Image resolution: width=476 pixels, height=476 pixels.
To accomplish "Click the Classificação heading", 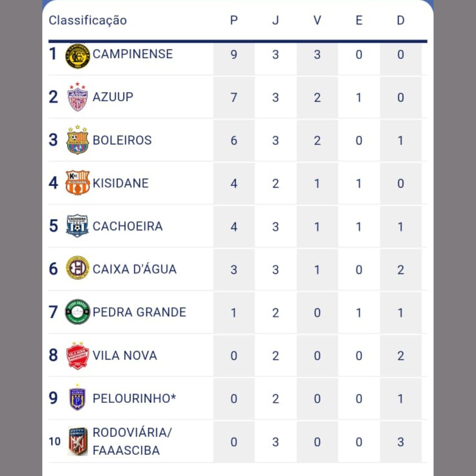I will [x=88, y=21].
